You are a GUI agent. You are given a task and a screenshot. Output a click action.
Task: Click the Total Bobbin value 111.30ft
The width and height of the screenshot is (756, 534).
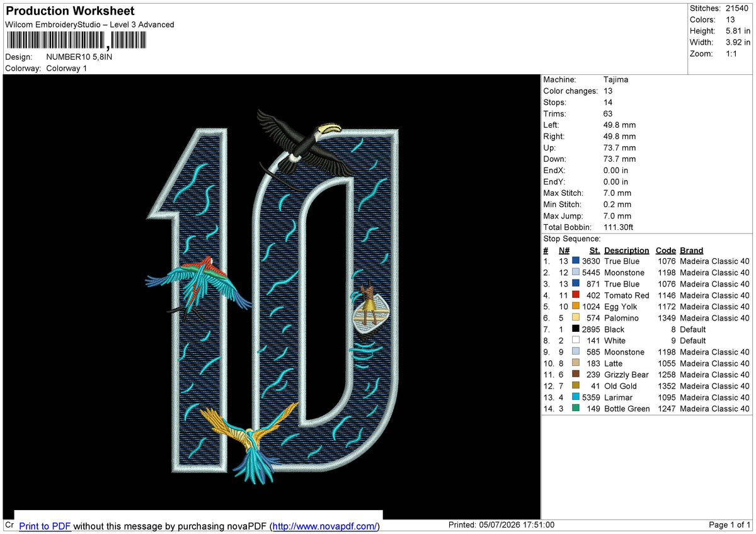[621, 227]
